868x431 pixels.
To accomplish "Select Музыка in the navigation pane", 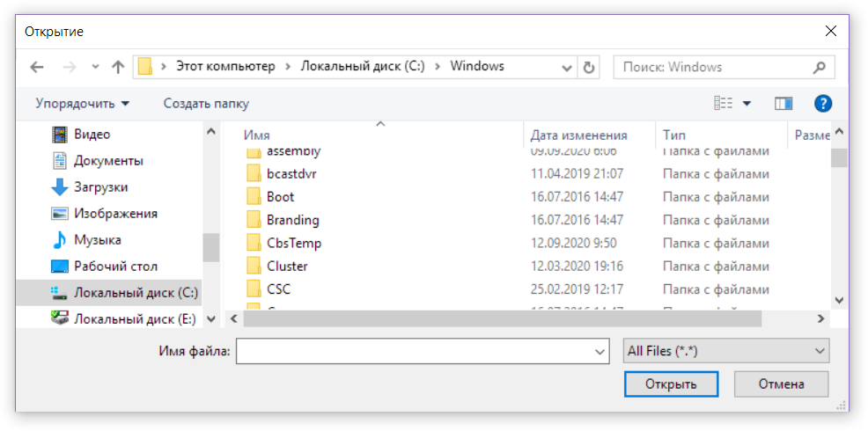I will (x=97, y=240).
